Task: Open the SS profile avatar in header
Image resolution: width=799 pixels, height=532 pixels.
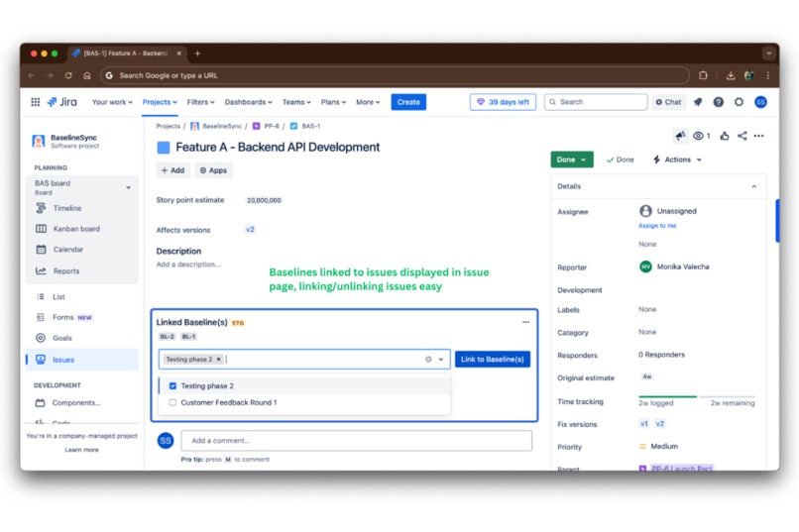Action: [x=760, y=102]
